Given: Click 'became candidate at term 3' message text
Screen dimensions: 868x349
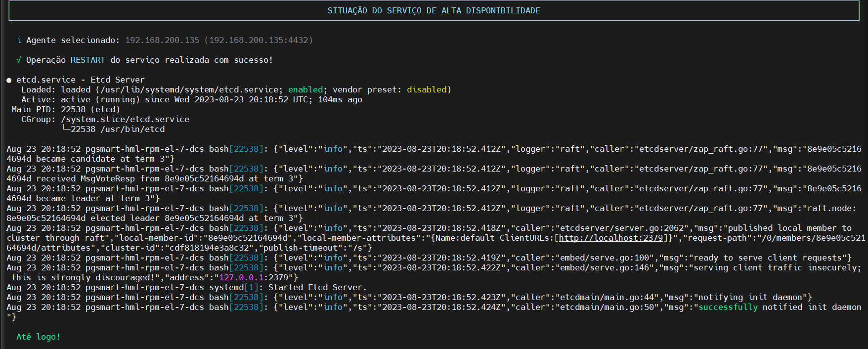Looking at the screenshot, I should point(100,159).
